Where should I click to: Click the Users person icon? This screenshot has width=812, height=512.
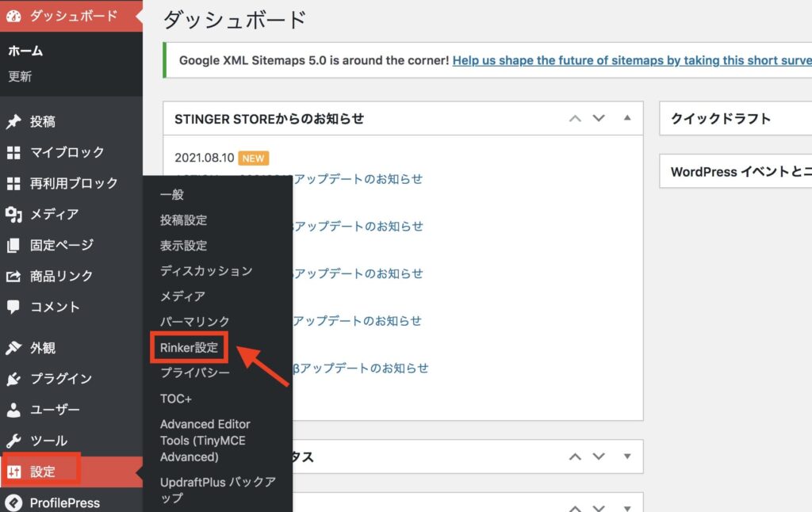[14, 410]
